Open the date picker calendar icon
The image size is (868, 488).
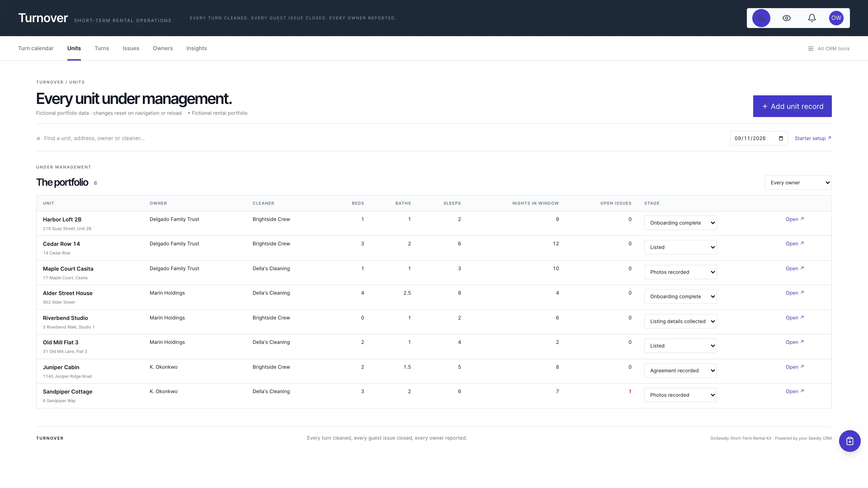point(781,138)
